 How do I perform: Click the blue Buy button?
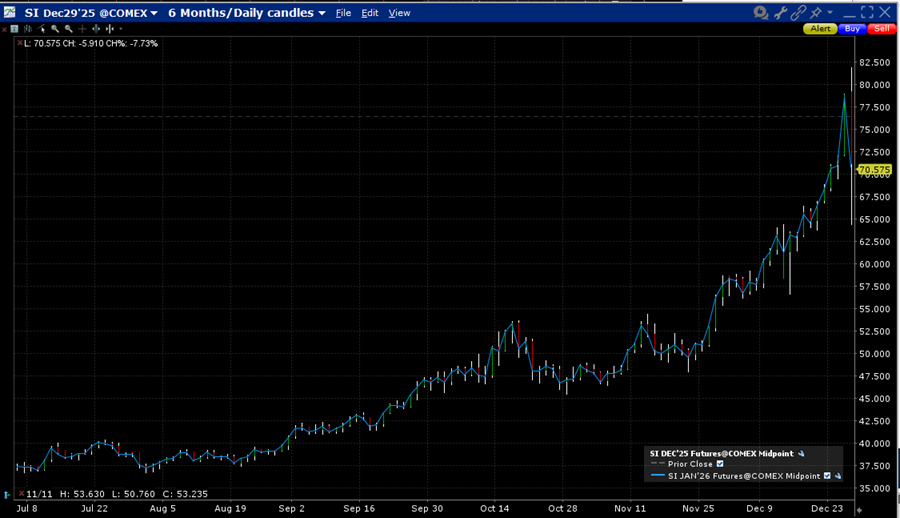(x=852, y=29)
